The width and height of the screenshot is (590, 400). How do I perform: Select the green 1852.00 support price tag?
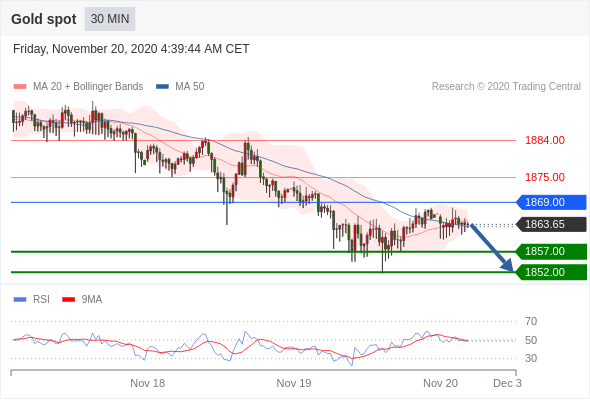click(x=551, y=272)
